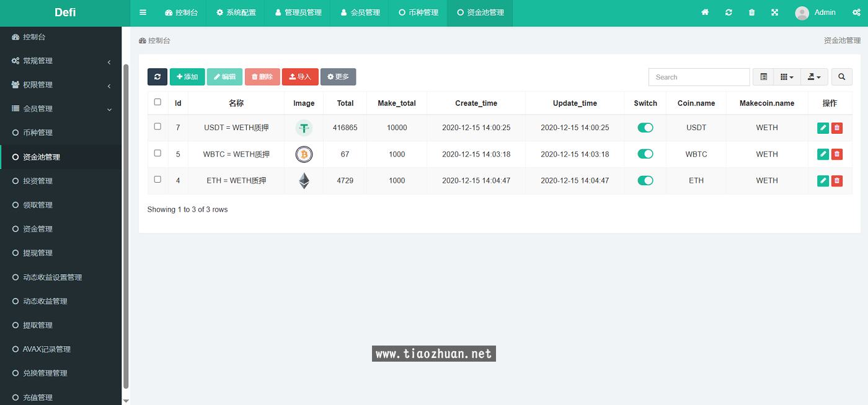The height and width of the screenshot is (405, 868).
Task: Open the export dropdown button
Action: tap(814, 77)
